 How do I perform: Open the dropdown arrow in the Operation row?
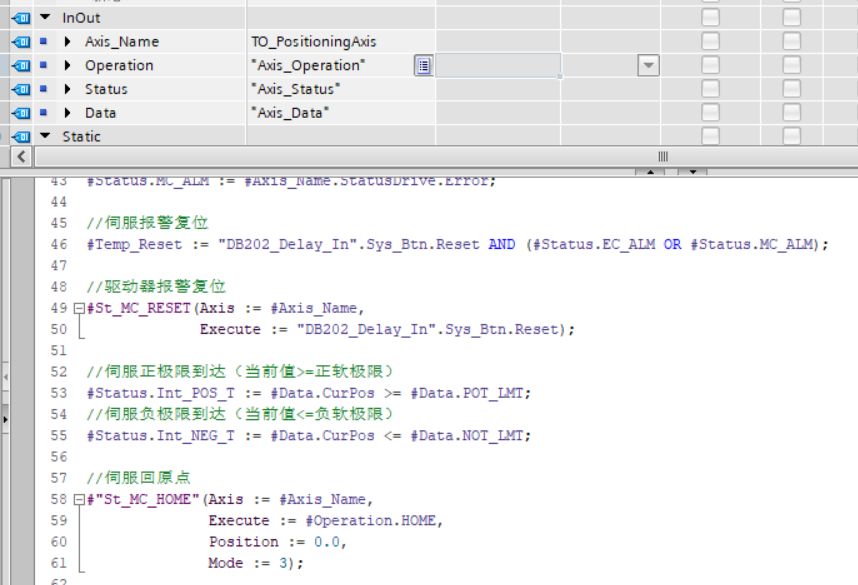[x=649, y=66]
